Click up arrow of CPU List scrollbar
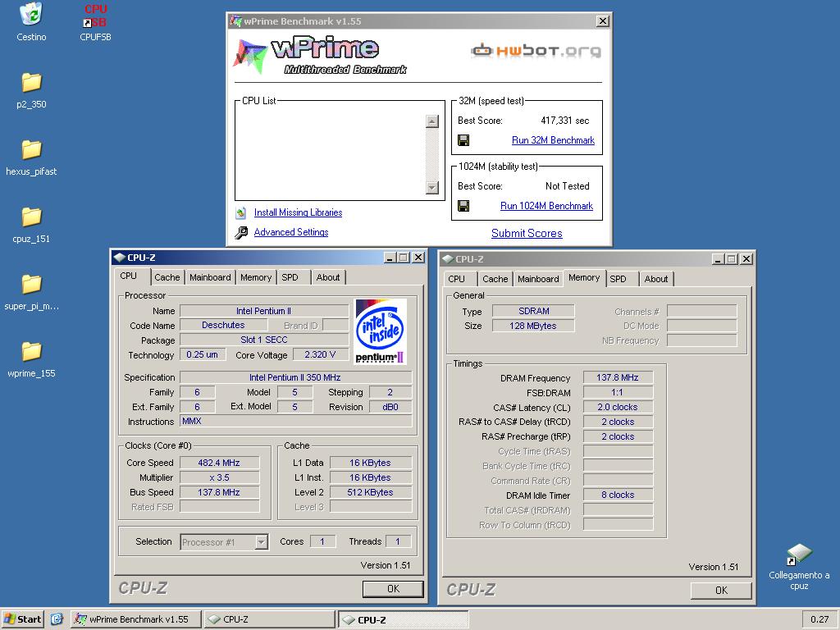840x630 pixels. 431,121
